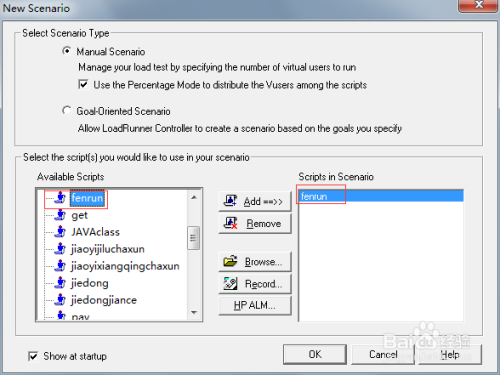Toggle the Use the Percentage Mode checkbox
500x375 pixels.
[83, 84]
